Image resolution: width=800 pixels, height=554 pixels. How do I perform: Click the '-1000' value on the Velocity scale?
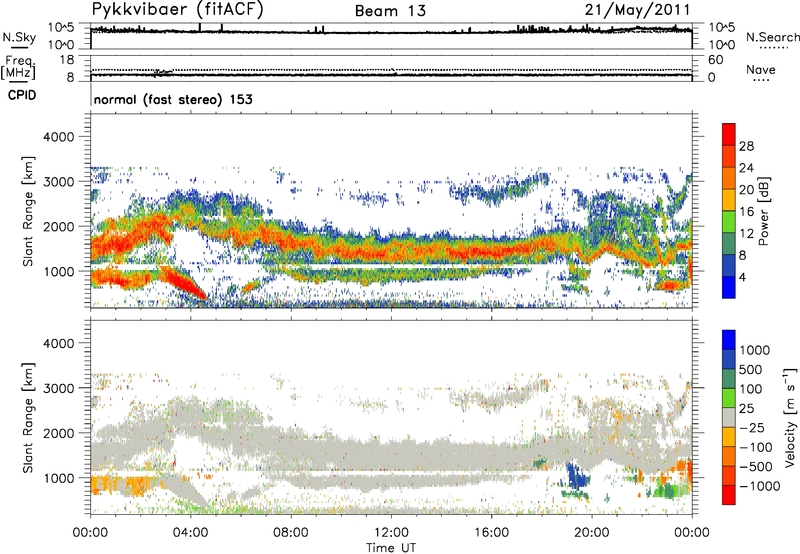tap(760, 486)
